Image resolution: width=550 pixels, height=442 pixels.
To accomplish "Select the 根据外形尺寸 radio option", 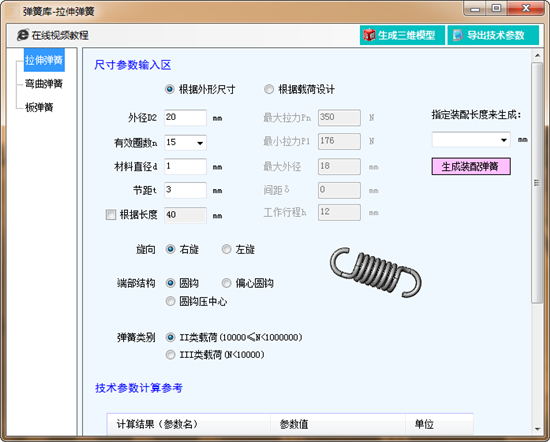I will (170, 89).
